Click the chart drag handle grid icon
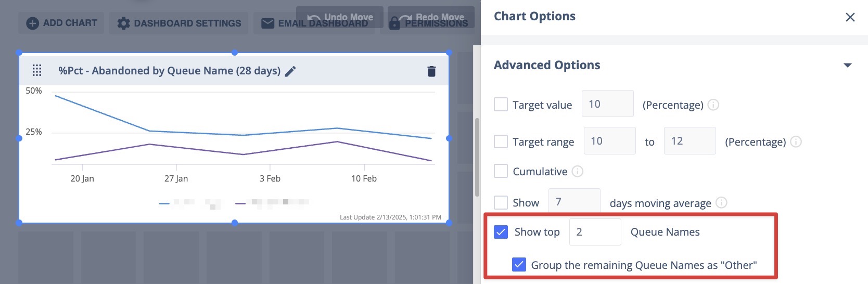868x284 pixels. [37, 70]
